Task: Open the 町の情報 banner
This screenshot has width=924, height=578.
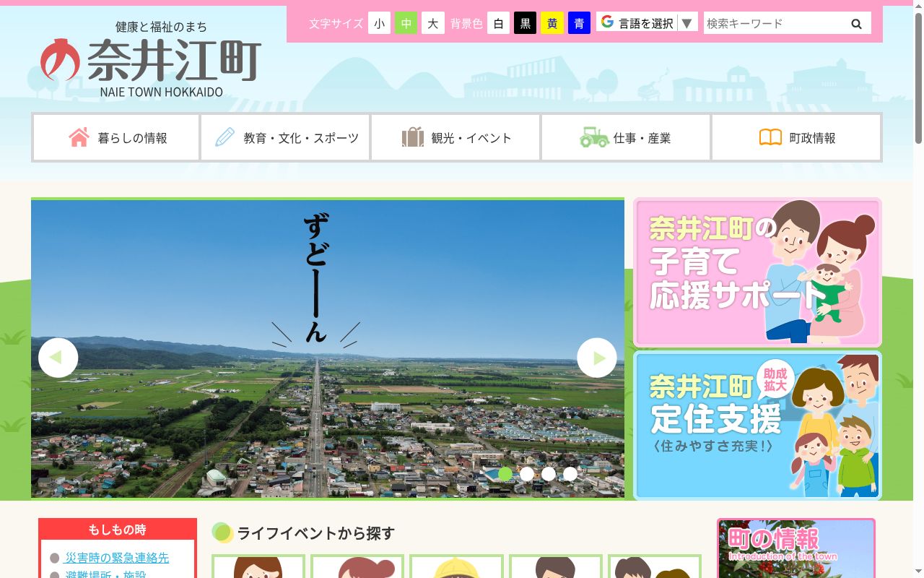Action: coord(796,548)
